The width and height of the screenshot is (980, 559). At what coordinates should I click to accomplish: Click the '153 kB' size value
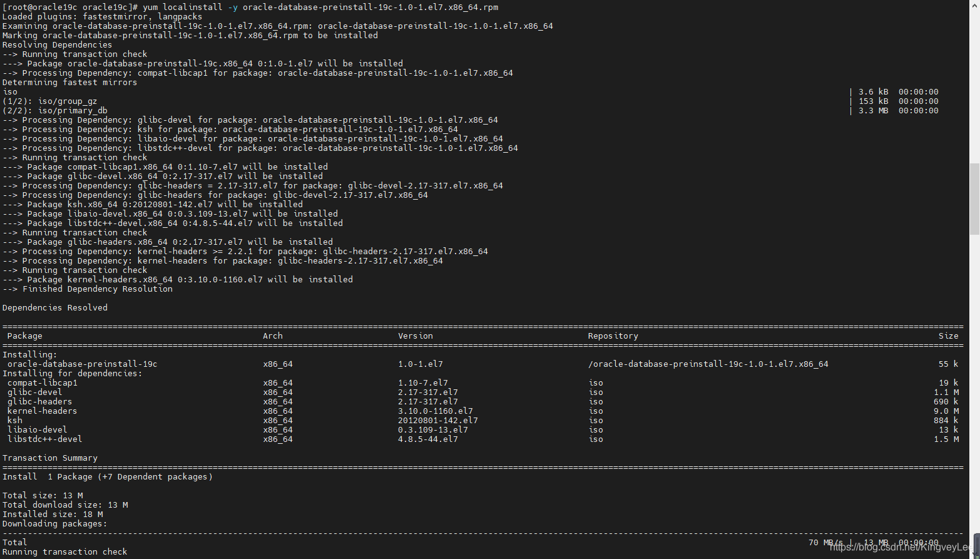pyautogui.click(x=873, y=101)
